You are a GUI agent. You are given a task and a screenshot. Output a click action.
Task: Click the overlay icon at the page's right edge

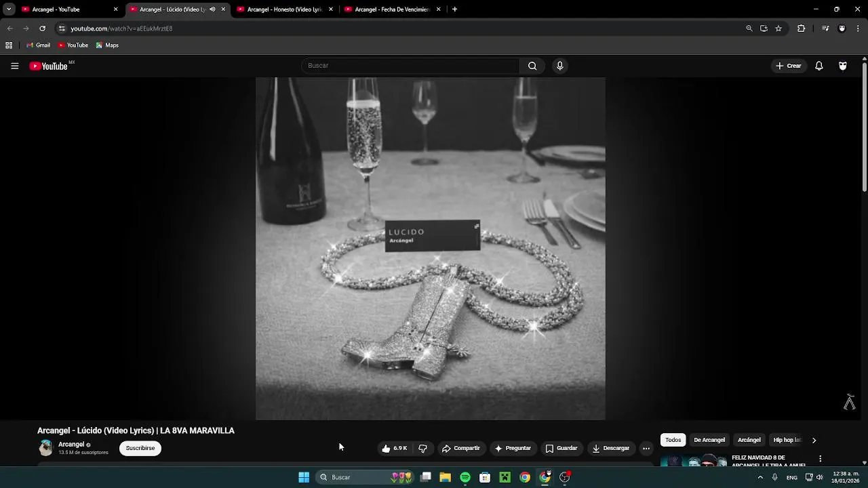[x=849, y=402]
